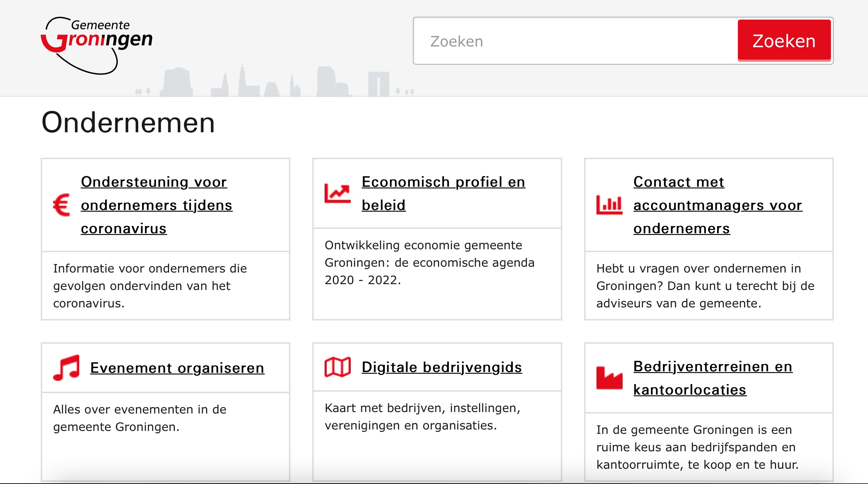Click the bar chart icon
Image resolution: width=868 pixels, height=484 pixels.
pos(609,205)
